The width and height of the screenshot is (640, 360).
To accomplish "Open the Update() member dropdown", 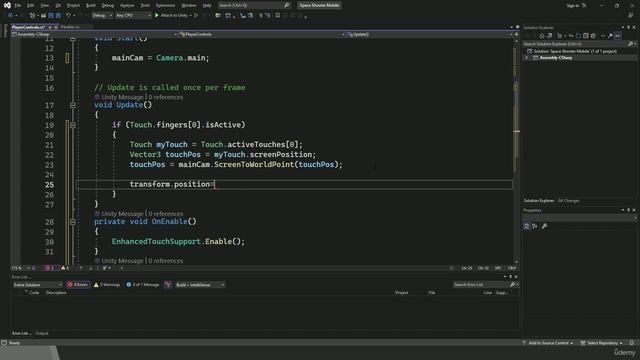I will click(x=430, y=34).
